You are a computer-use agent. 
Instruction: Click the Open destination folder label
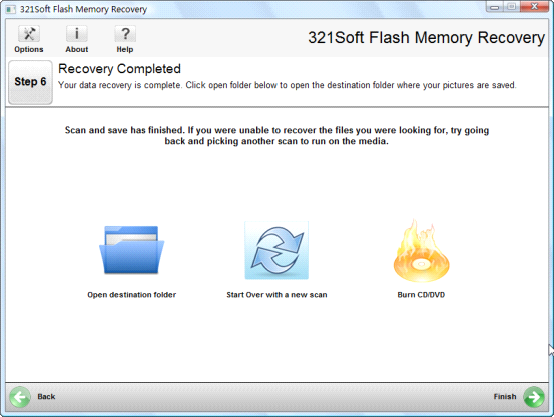131,295
